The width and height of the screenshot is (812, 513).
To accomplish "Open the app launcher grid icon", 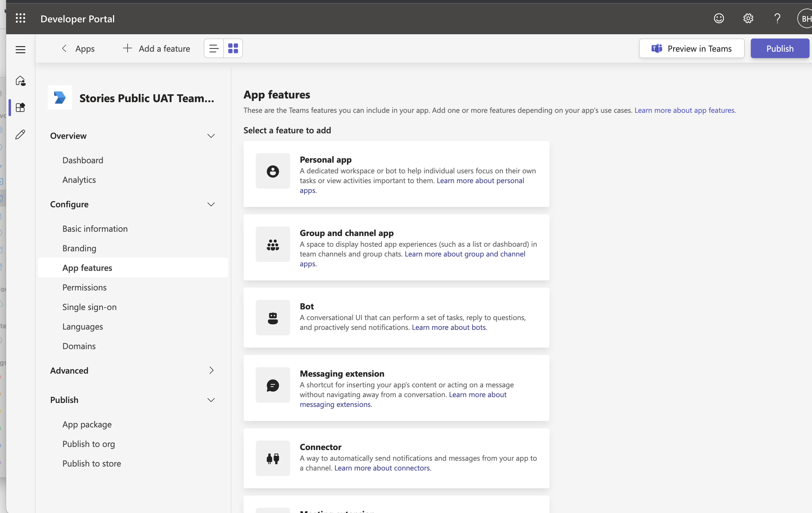I will pyautogui.click(x=20, y=19).
